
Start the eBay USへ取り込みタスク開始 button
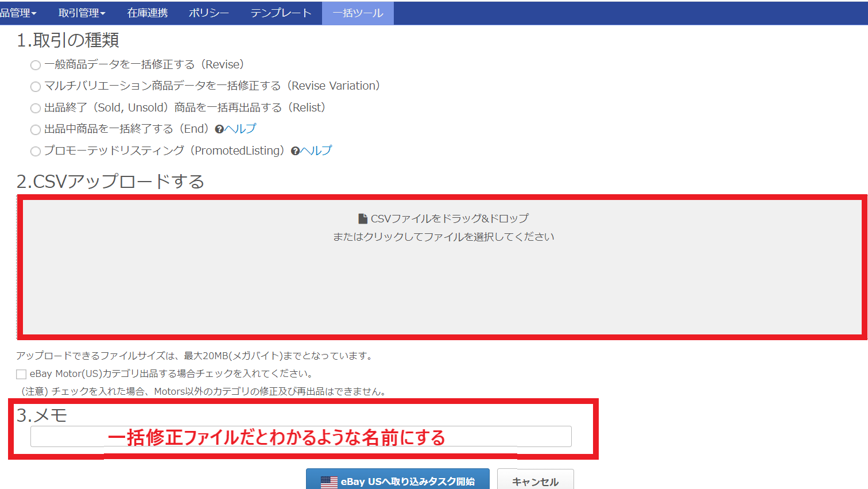(x=398, y=479)
